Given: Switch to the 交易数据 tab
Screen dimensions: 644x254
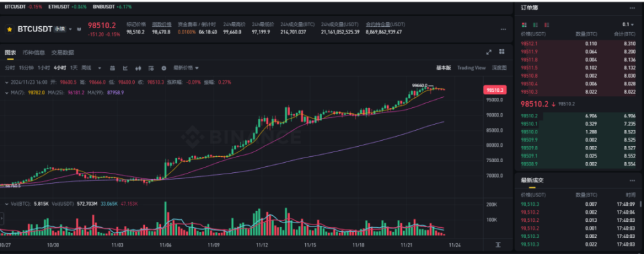Looking at the screenshot, I should click(62, 52).
